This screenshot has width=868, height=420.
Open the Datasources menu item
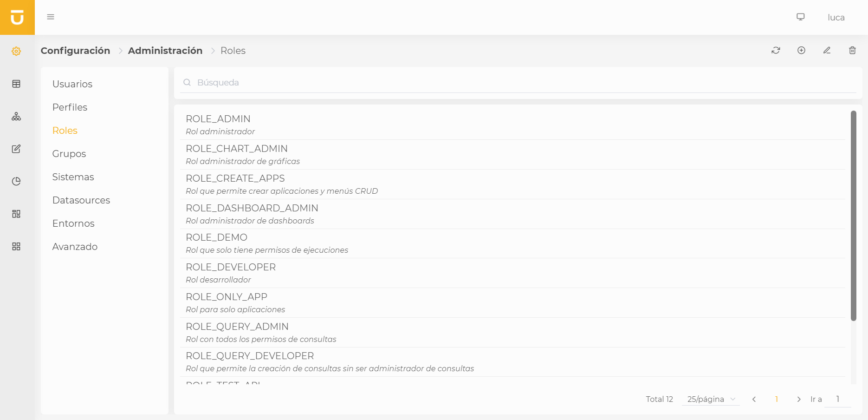pos(81,200)
